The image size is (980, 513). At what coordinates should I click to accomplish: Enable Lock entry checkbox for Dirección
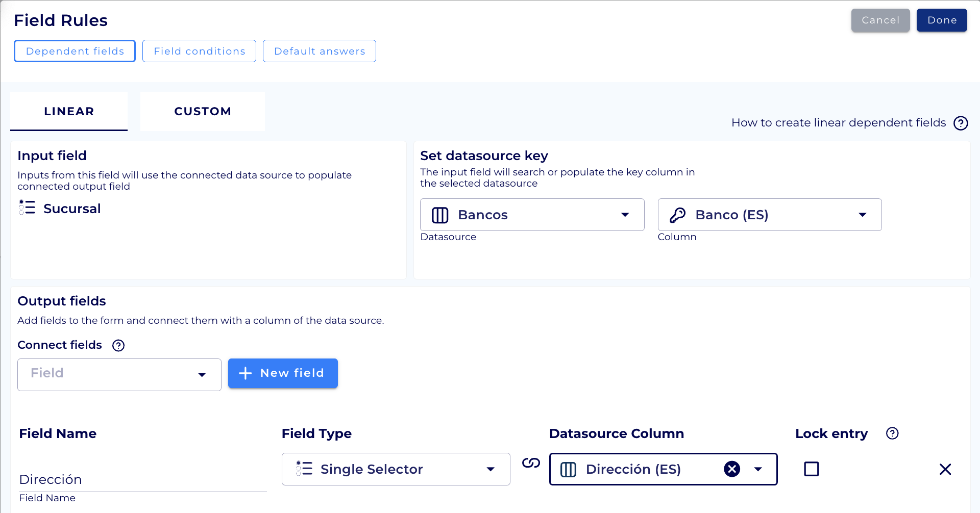(811, 469)
